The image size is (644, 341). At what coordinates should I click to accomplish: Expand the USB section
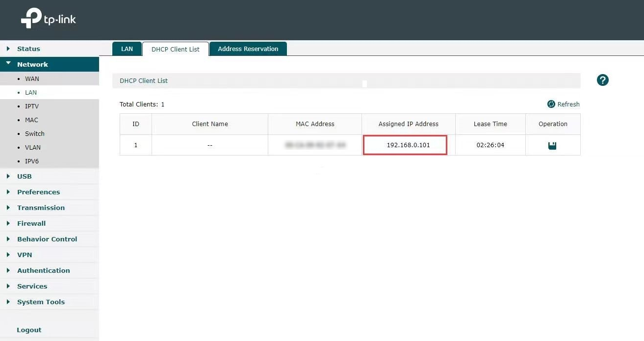coord(25,176)
